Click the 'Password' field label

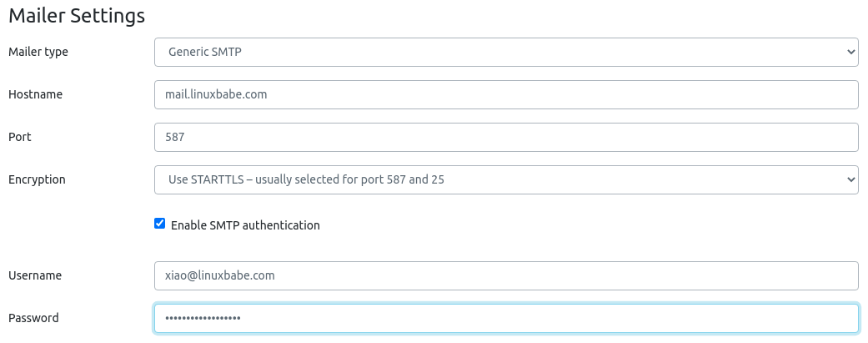pyautogui.click(x=33, y=318)
